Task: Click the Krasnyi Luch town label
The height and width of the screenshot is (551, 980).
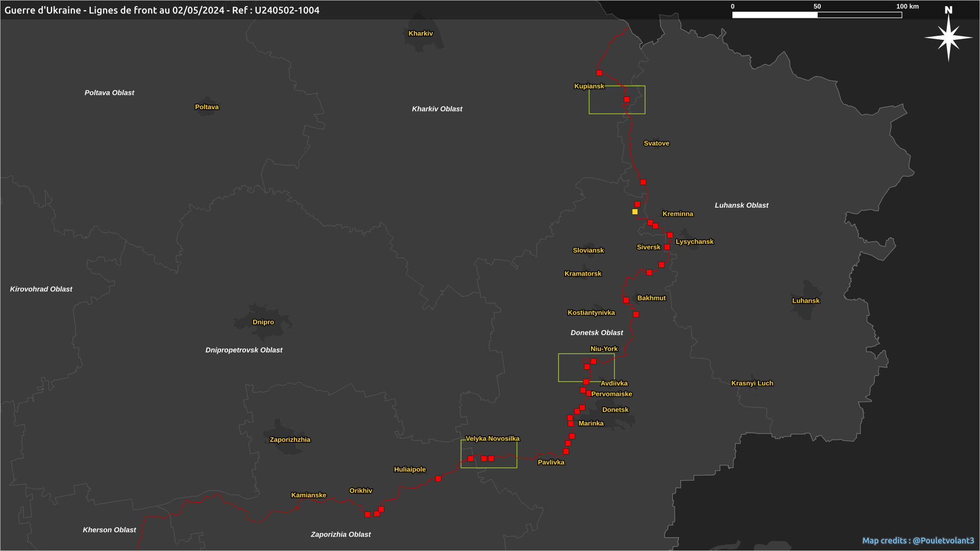Action: tap(752, 383)
